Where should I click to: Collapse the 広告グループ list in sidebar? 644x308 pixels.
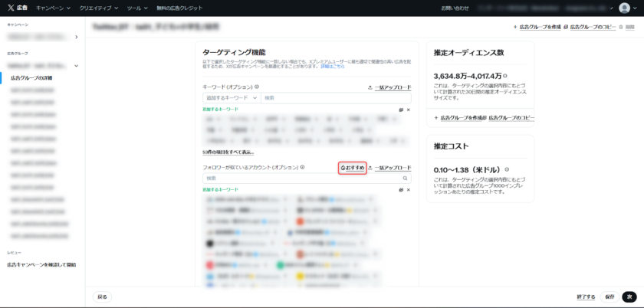(x=76, y=66)
